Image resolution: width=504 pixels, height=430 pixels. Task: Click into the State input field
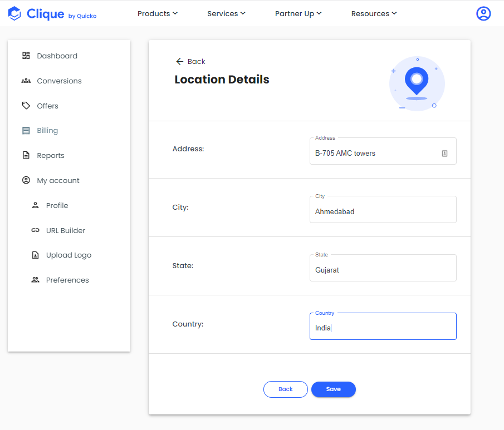(x=383, y=268)
